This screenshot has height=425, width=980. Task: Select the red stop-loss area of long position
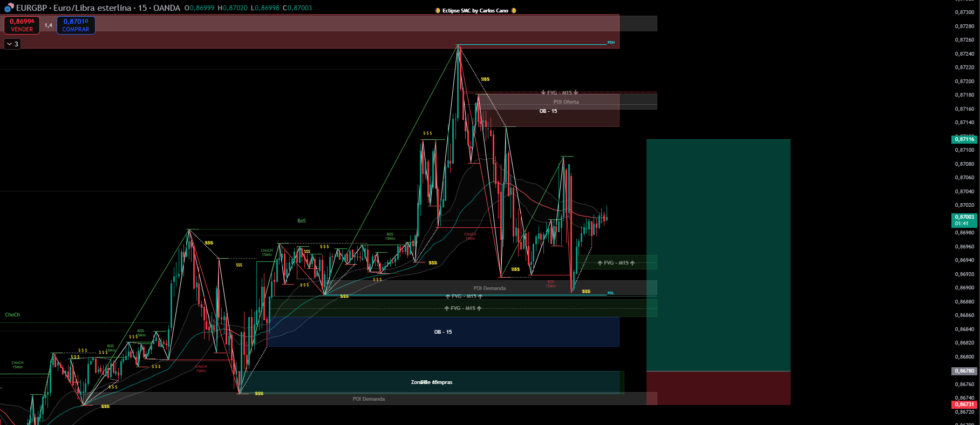pos(718,388)
